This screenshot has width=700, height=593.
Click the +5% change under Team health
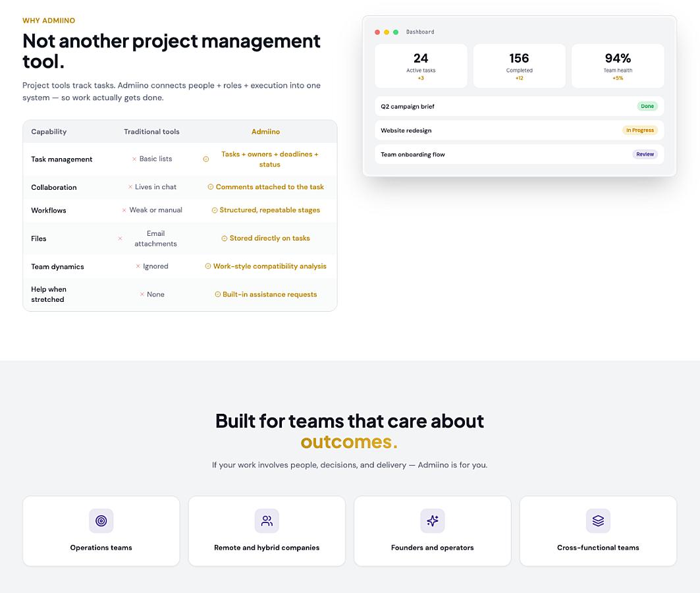[618, 78]
